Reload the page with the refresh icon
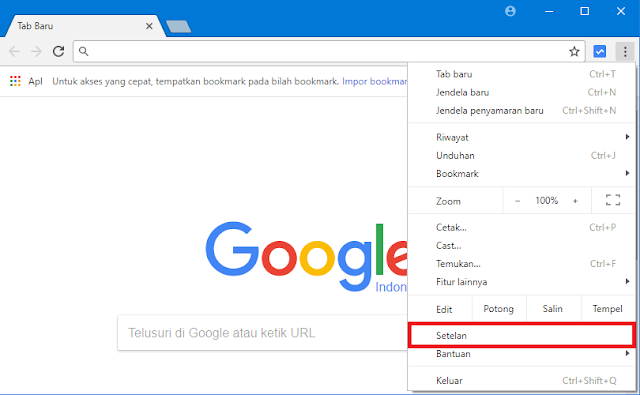This screenshot has height=395, width=640. tap(58, 51)
